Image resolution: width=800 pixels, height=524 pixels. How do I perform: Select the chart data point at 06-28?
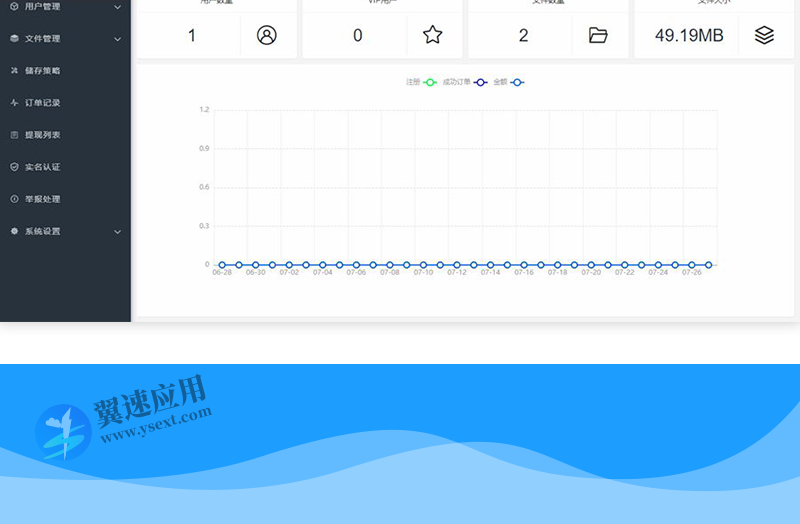click(x=222, y=265)
